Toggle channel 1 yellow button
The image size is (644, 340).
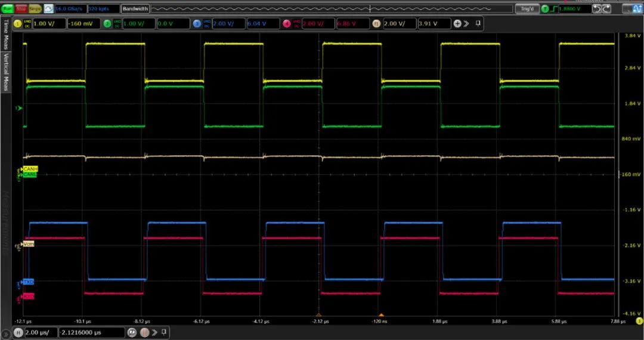click(x=17, y=24)
